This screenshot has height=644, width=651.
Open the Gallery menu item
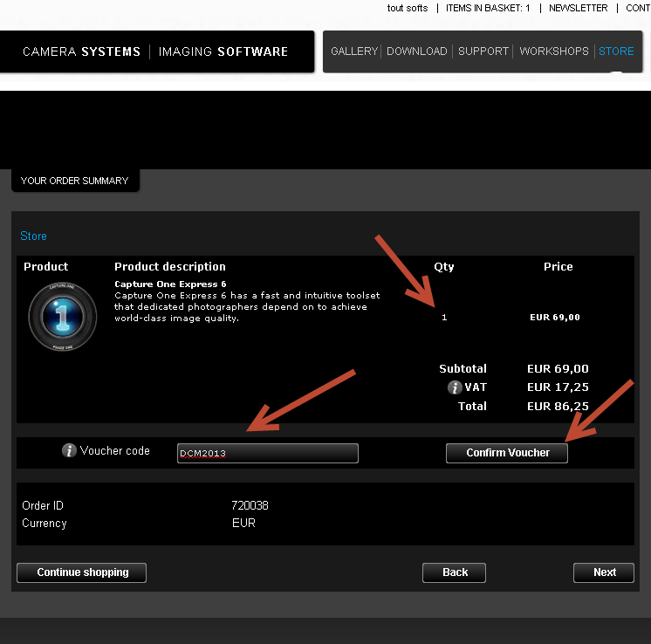tap(354, 51)
